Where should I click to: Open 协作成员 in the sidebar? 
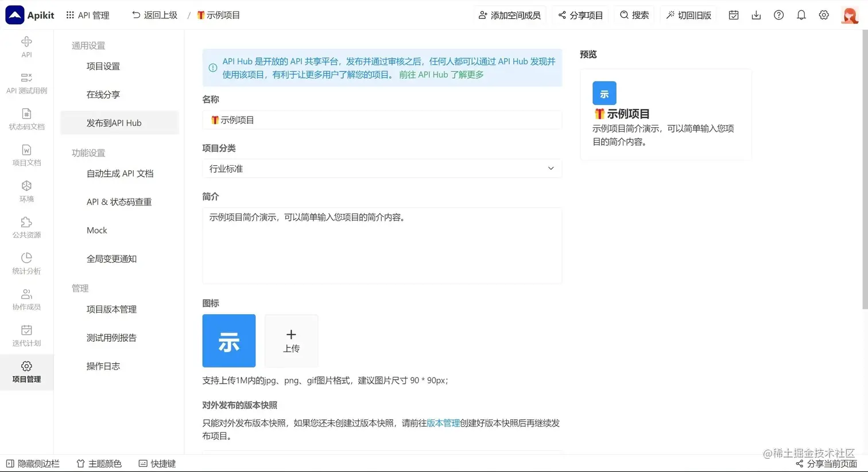(x=26, y=300)
